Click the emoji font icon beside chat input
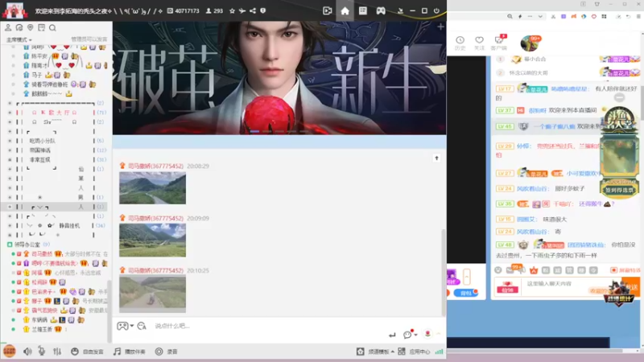The height and width of the screenshot is (362, 644). pyautogui.click(x=142, y=326)
